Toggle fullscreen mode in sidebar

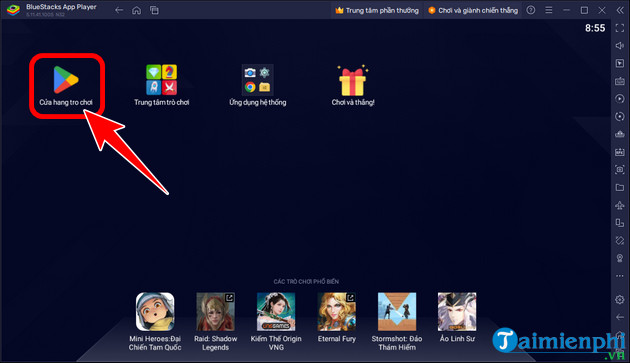[620, 28]
